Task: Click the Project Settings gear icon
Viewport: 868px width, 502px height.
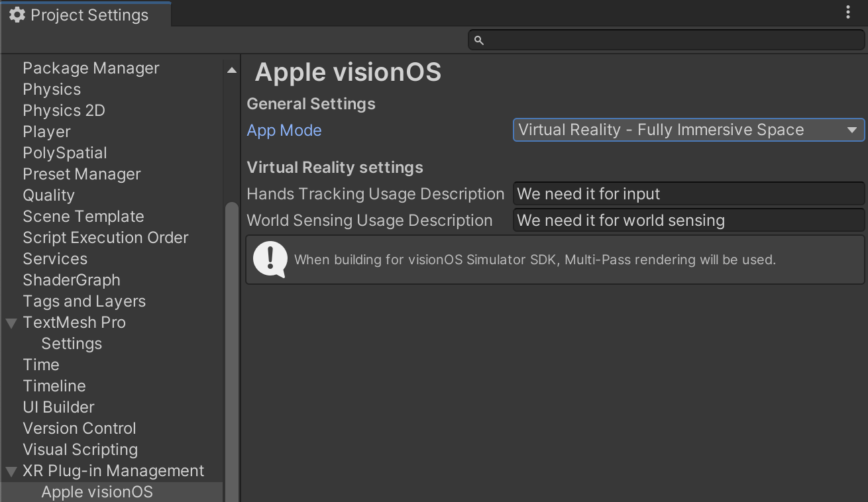Action: point(19,14)
